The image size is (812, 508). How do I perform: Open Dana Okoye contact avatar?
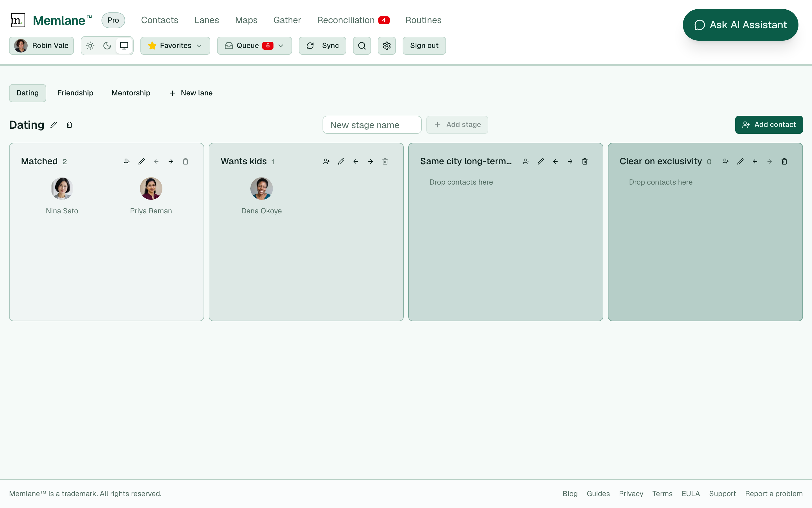(262, 189)
